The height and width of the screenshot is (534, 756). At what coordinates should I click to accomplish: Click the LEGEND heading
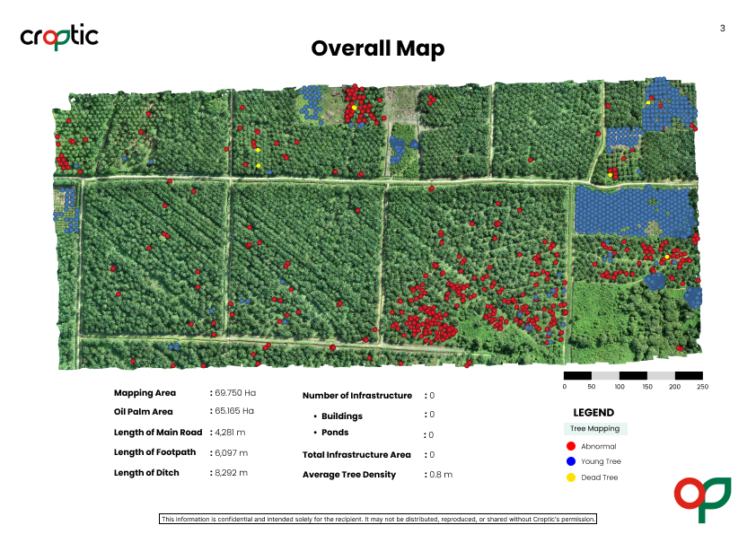point(593,413)
